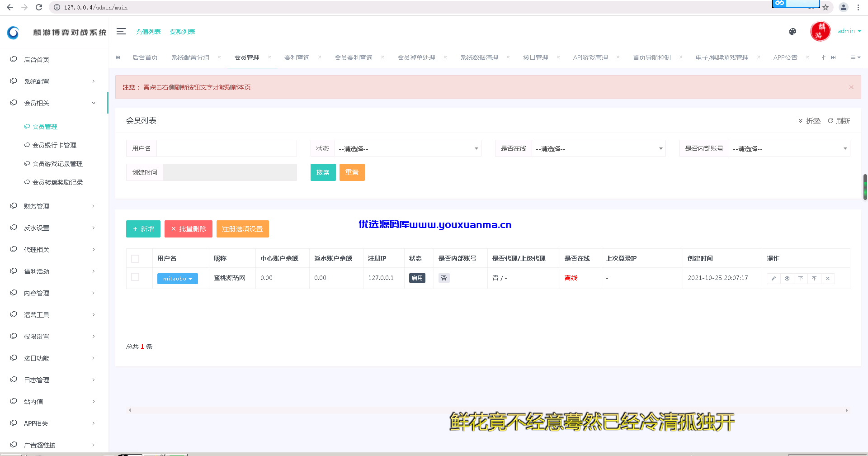
Task: Tick the select-all checkbox in table header
Action: click(135, 259)
